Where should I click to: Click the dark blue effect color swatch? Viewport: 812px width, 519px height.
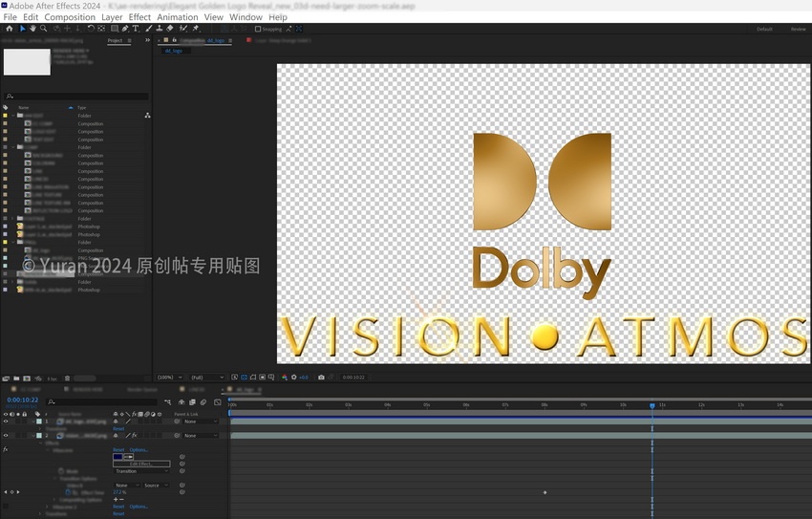pos(118,457)
